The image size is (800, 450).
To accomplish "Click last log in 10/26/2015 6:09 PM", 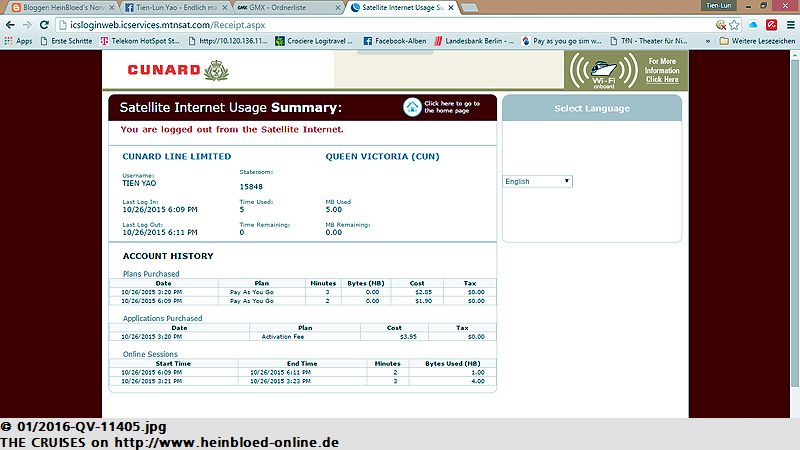I will point(160,210).
